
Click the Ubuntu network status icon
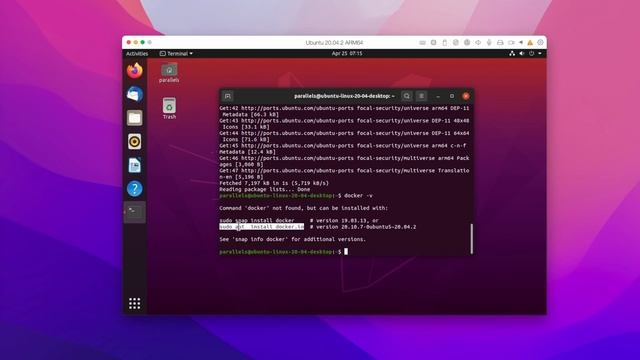tap(512, 53)
